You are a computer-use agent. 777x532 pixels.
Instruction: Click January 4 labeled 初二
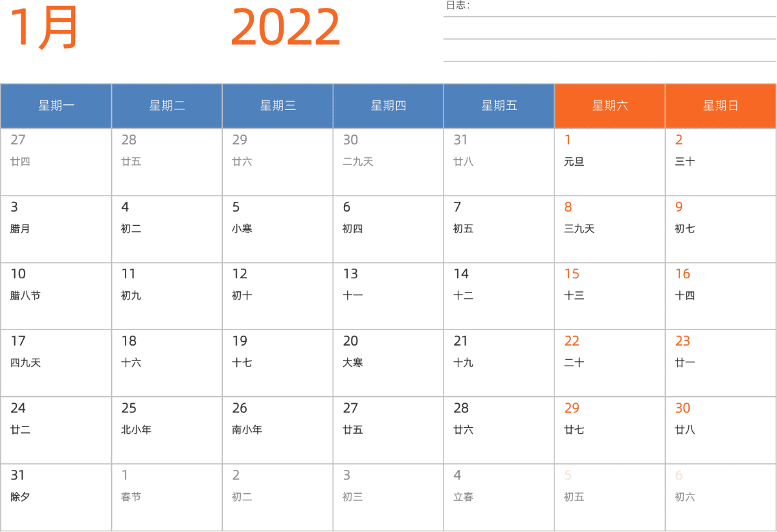point(167,229)
